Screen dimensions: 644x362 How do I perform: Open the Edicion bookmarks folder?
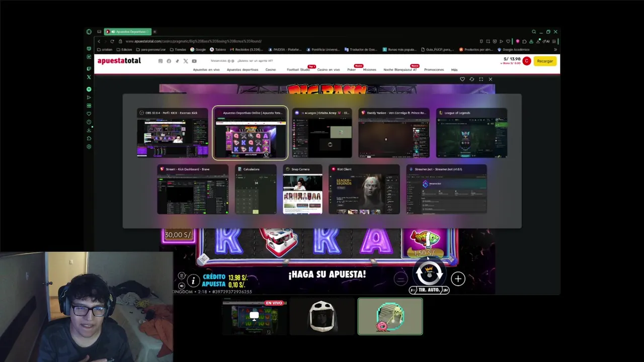click(x=124, y=50)
